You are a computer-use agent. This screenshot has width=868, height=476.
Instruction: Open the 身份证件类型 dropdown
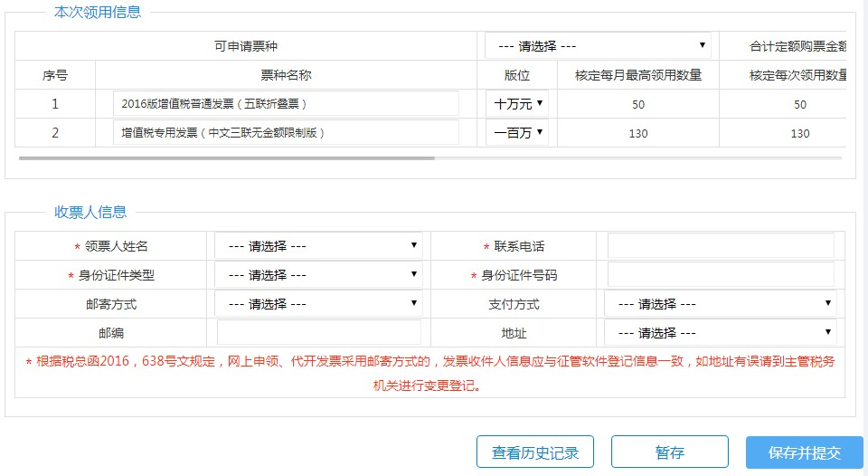[x=319, y=274]
